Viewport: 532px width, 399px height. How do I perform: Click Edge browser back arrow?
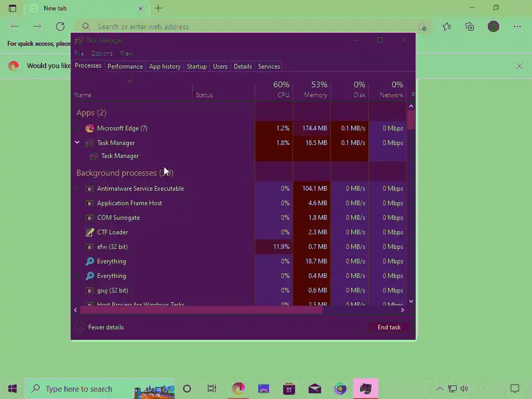tap(15, 26)
